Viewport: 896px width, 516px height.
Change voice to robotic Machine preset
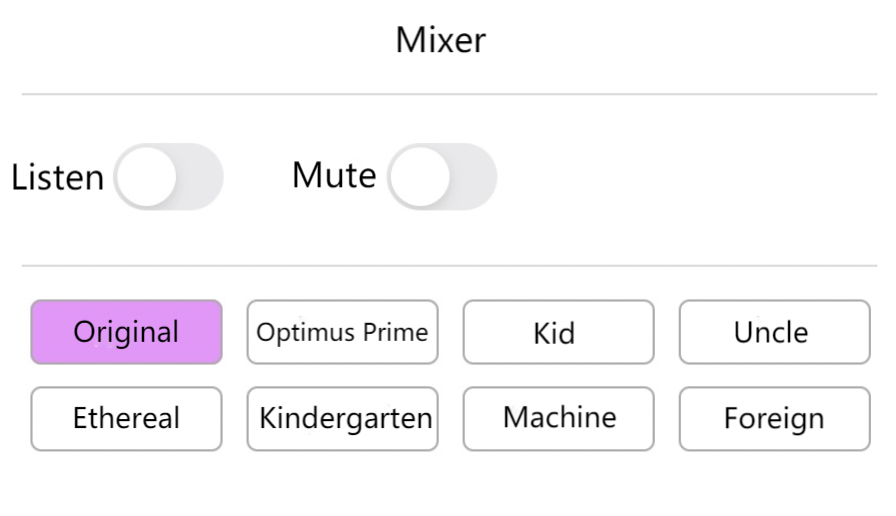point(558,418)
